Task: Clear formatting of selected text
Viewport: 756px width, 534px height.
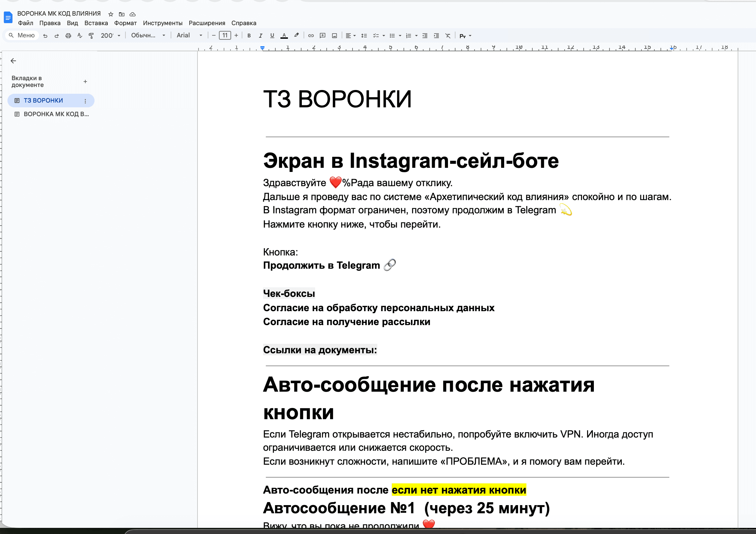Action: click(448, 35)
